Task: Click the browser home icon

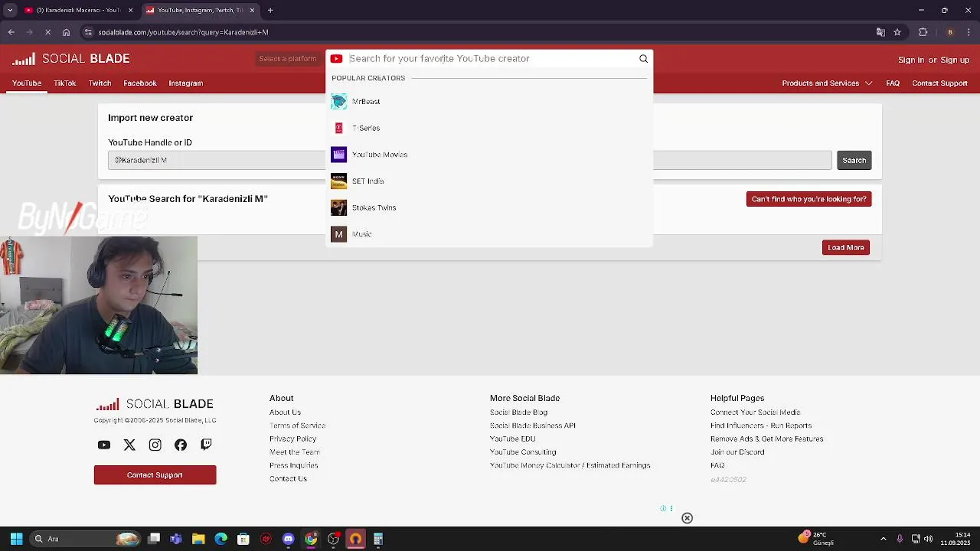Action: click(x=66, y=32)
